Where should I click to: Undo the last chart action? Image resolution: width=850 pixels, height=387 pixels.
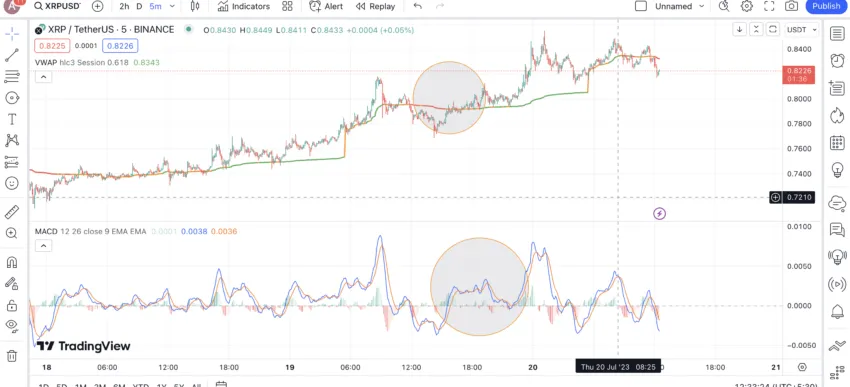tap(417, 7)
